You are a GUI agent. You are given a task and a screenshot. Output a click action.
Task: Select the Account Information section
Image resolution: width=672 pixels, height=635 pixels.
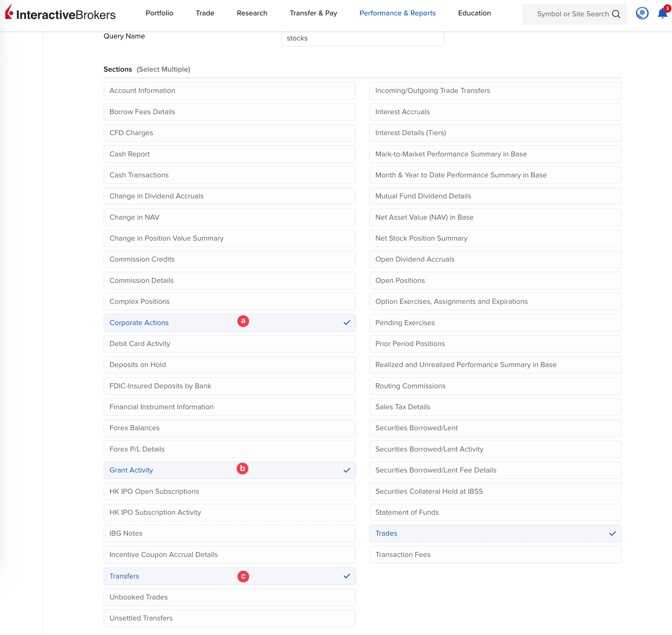pos(229,91)
